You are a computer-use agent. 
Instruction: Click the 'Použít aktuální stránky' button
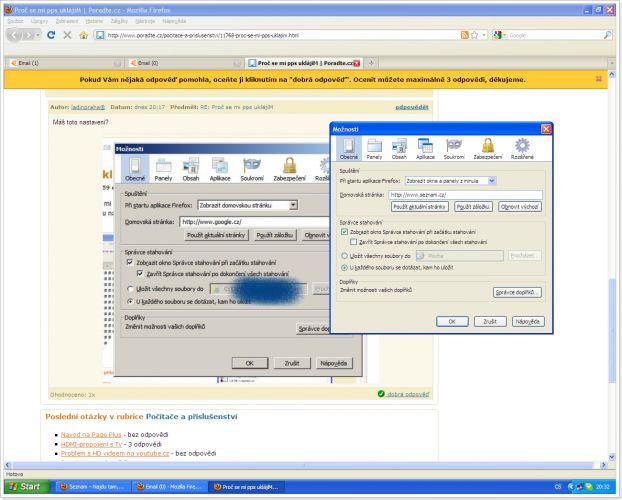click(420, 207)
